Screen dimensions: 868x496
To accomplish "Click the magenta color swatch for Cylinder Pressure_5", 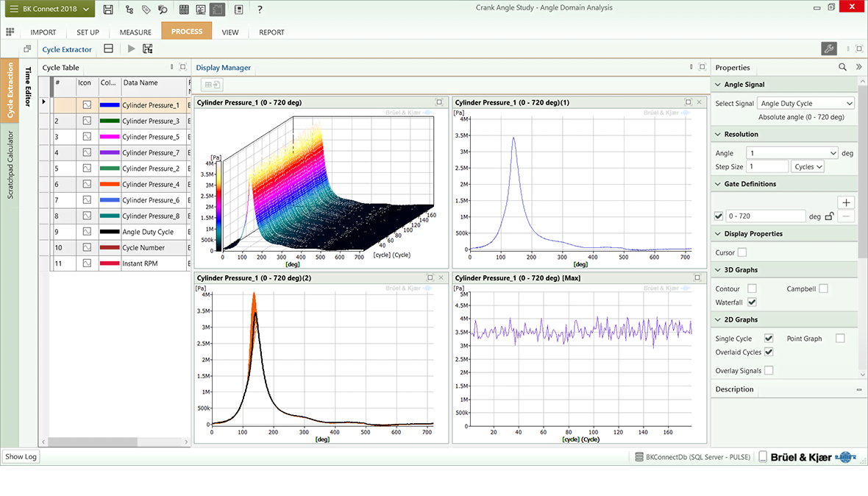I will coord(110,137).
